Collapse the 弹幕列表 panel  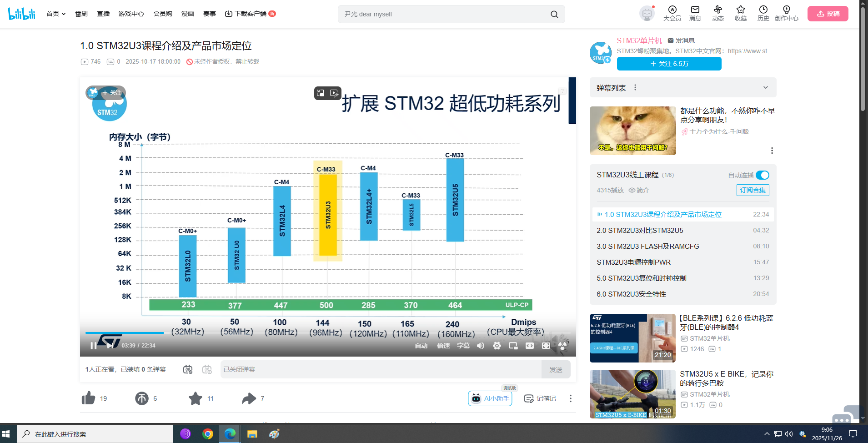coord(765,87)
